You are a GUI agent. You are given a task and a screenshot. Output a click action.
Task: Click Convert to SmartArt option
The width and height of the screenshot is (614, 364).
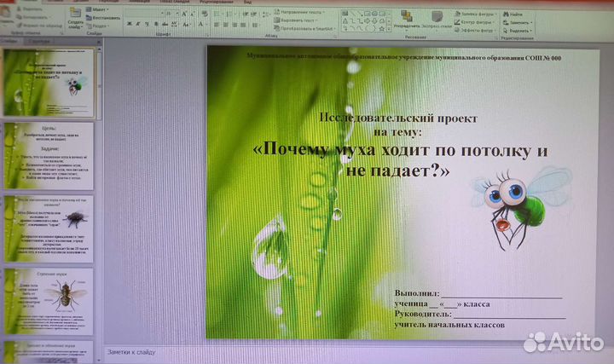305,29
